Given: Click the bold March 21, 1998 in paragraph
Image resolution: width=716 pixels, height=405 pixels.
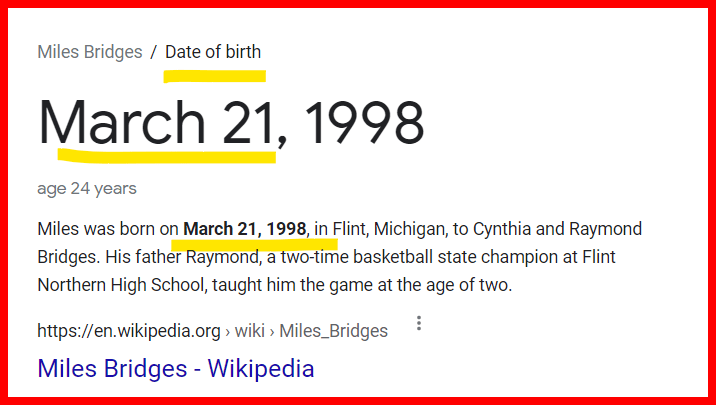Looking at the screenshot, I should pos(245,229).
